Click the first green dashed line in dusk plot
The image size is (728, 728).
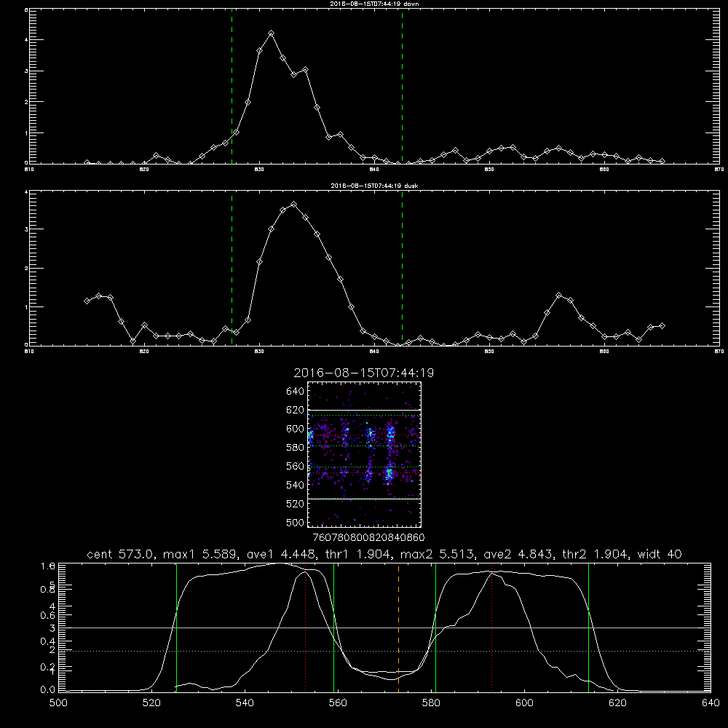pyautogui.click(x=232, y=268)
